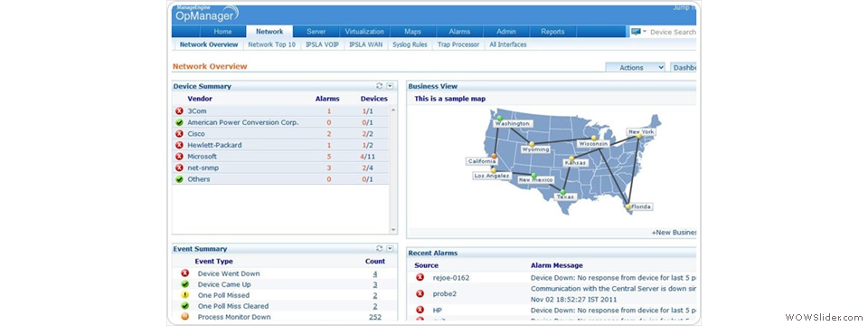868x326 pixels.
Task: Refresh the Event Summary panel
Action: pyautogui.click(x=379, y=248)
